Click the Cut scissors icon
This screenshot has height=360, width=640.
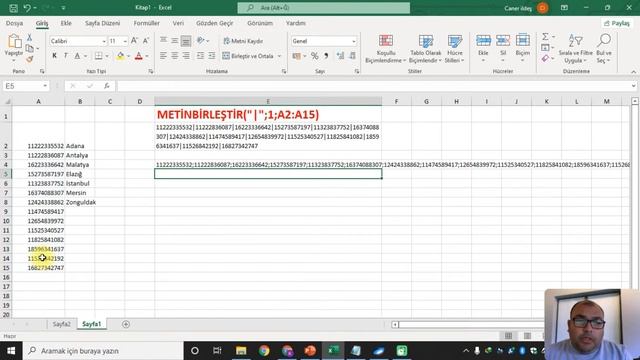[x=29, y=38]
